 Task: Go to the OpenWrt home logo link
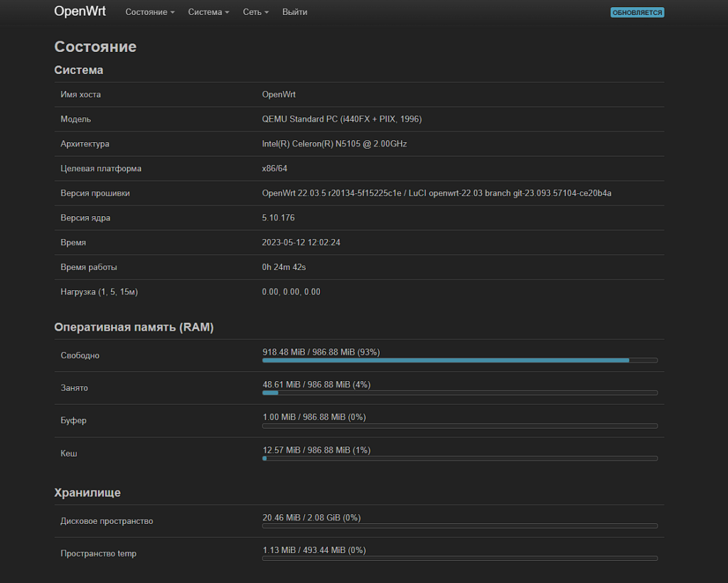(80, 11)
